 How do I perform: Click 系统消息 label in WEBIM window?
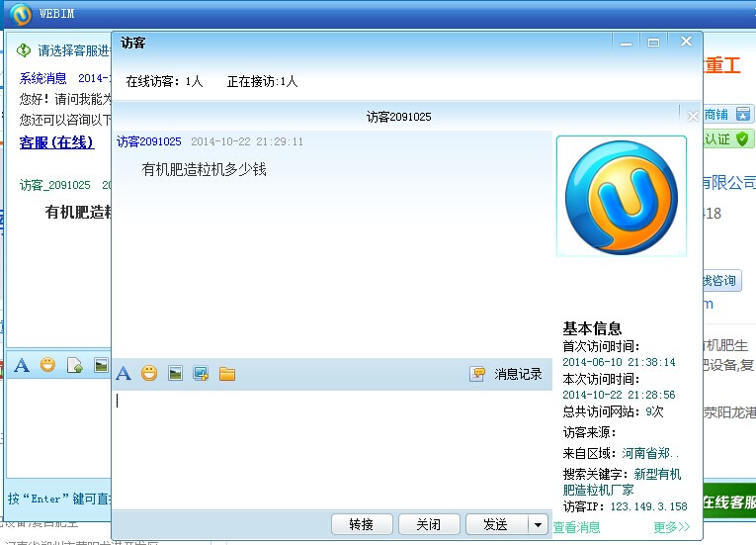click(x=42, y=78)
